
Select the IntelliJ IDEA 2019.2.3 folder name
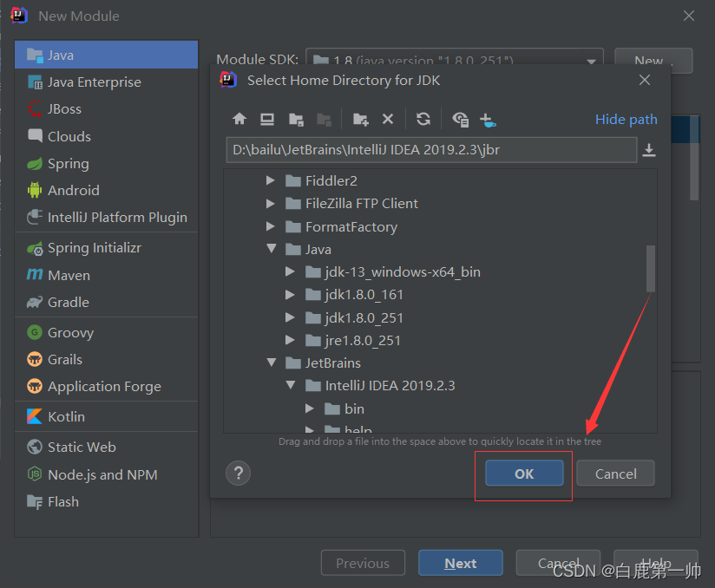[x=390, y=386]
